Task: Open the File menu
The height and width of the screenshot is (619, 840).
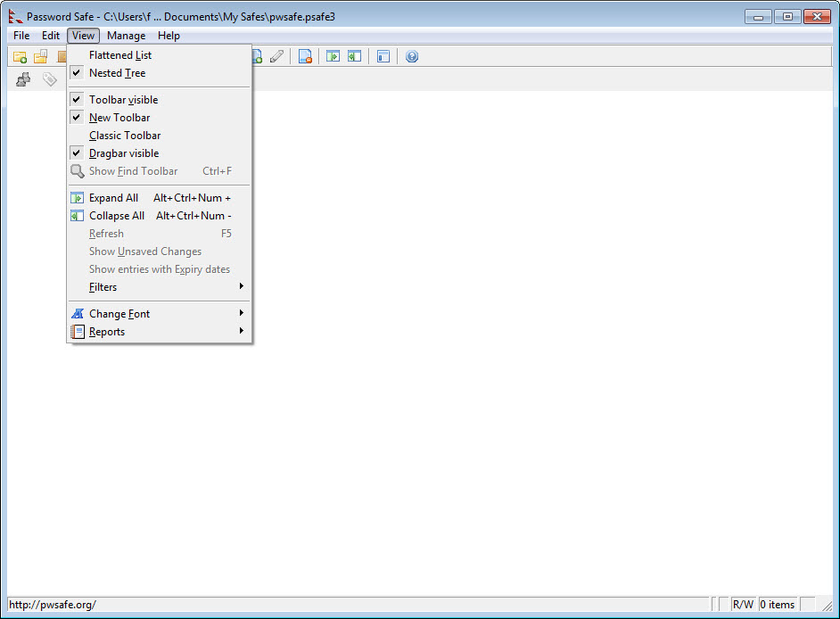Action: [21, 36]
